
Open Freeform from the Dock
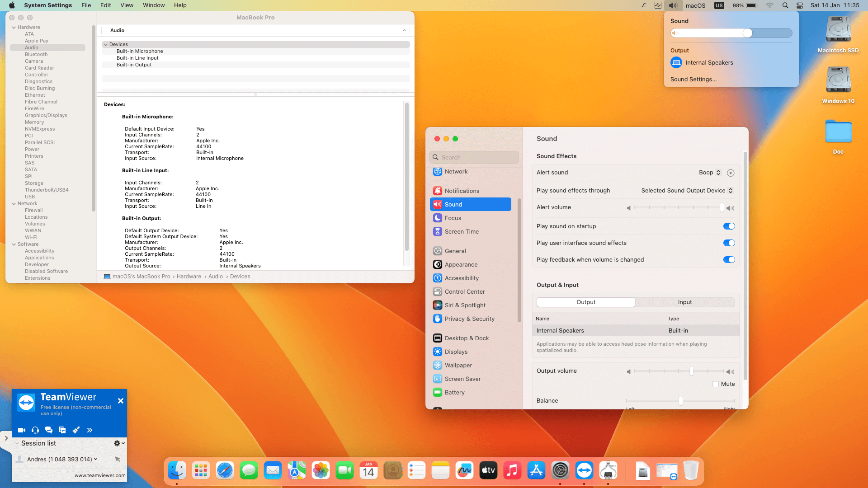click(x=464, y=470)
